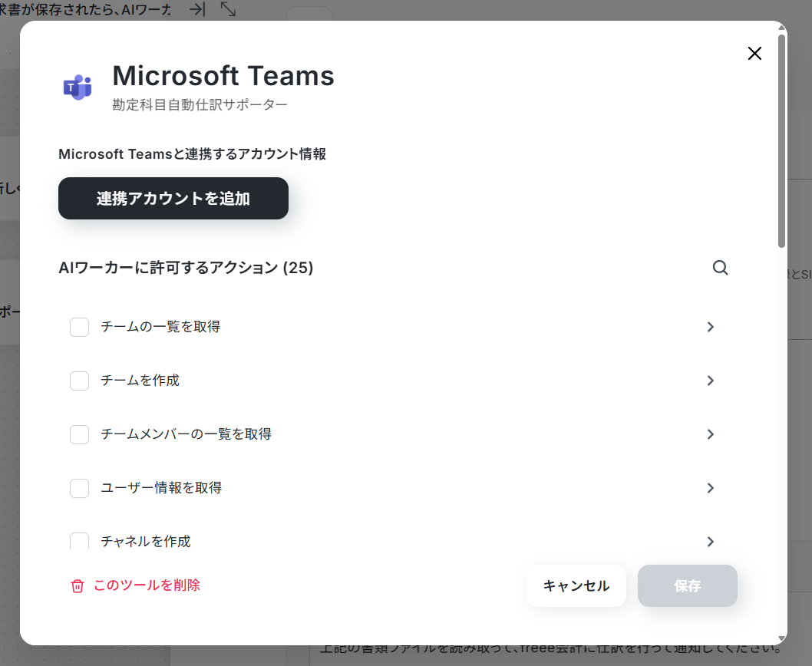Enable the チームを作成 checkbox
This screenshot has height=666, width=812.
pos(79,381)
